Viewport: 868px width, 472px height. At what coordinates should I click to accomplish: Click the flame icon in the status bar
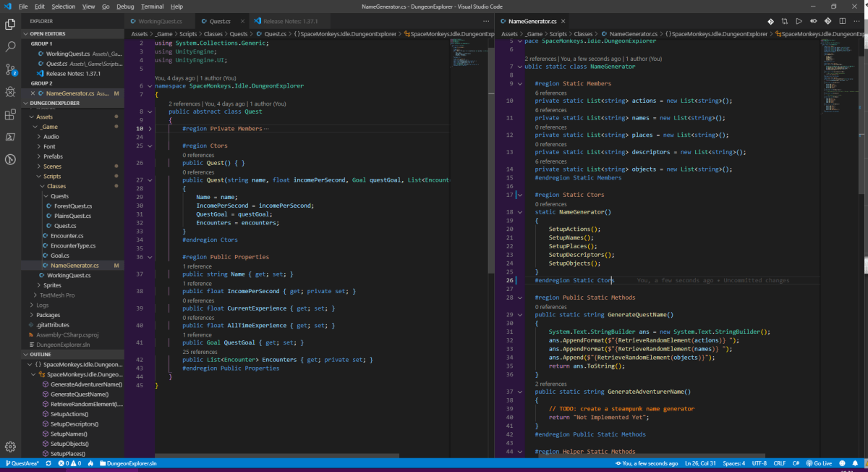click(90, 463)
